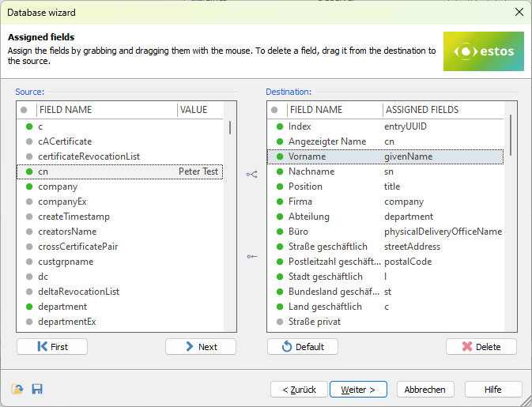Click ASSIGNED FIELDS column header
Screen dimensions: 532x407
click(421, 110)
